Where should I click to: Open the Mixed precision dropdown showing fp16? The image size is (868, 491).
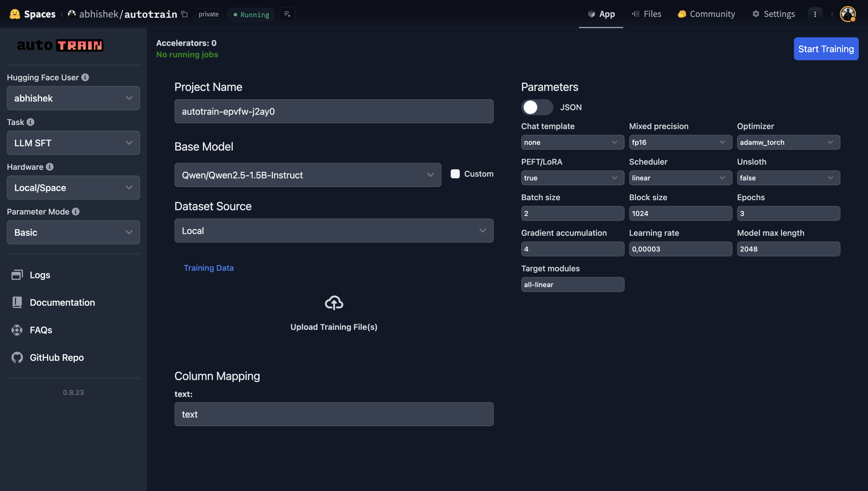680,142
